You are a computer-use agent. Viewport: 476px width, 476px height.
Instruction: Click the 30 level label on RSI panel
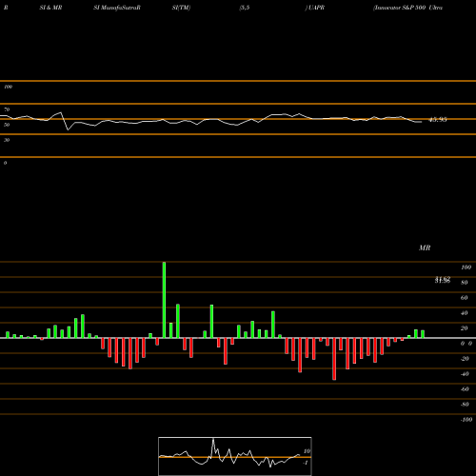click(7, 140)
